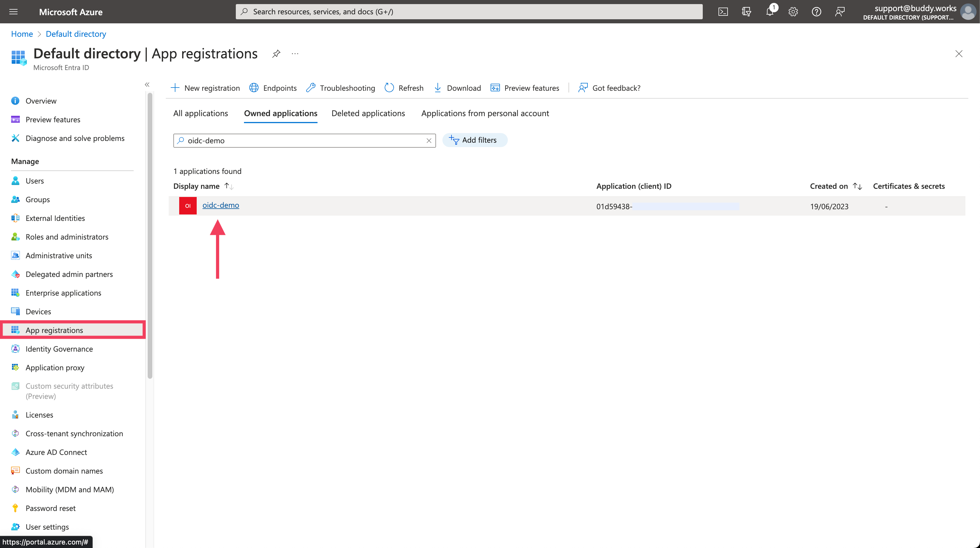
Task: Select App registrations in the sidebar
Action: pyautogui.click(x=72, y=330)
